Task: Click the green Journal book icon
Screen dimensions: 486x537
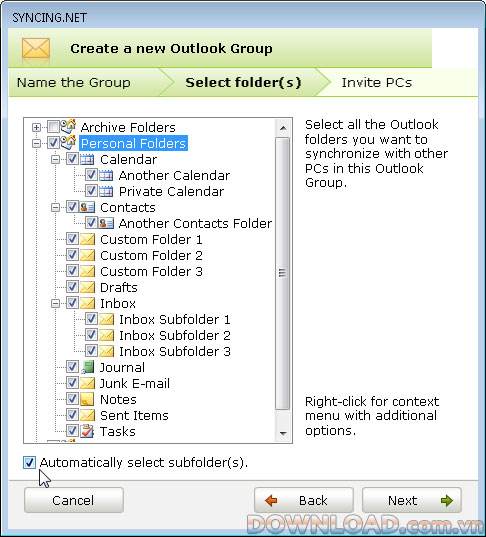Action: coord(87,367)
